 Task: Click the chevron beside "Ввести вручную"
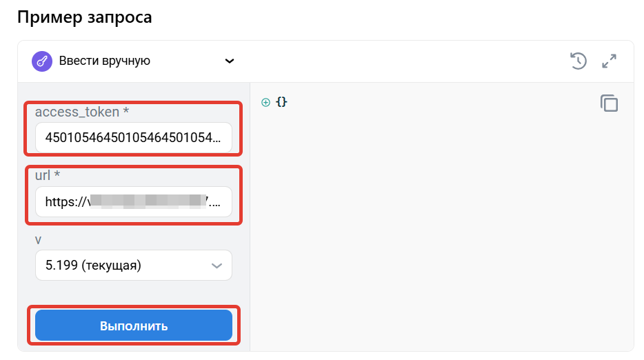(230, 61)
